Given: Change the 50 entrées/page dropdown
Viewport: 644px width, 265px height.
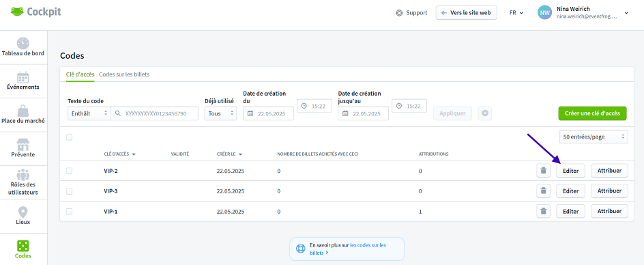Looking at the screenshot, I should click(x=594, y=137).
